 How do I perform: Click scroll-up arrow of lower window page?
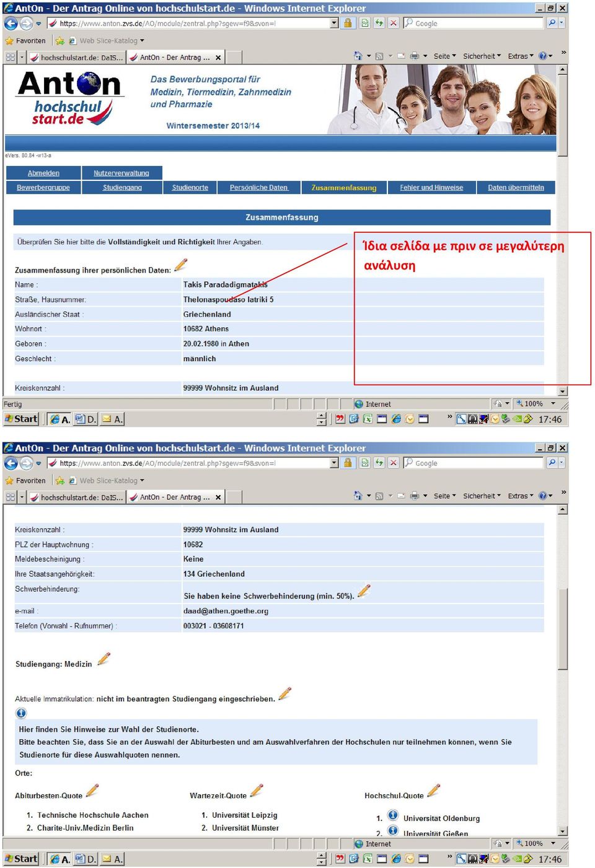coord(563,509)
